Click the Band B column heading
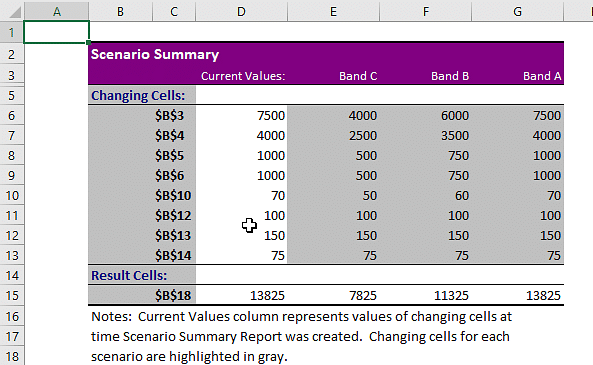The height and width of the screenshot is (365, 593). pos(450,76)
